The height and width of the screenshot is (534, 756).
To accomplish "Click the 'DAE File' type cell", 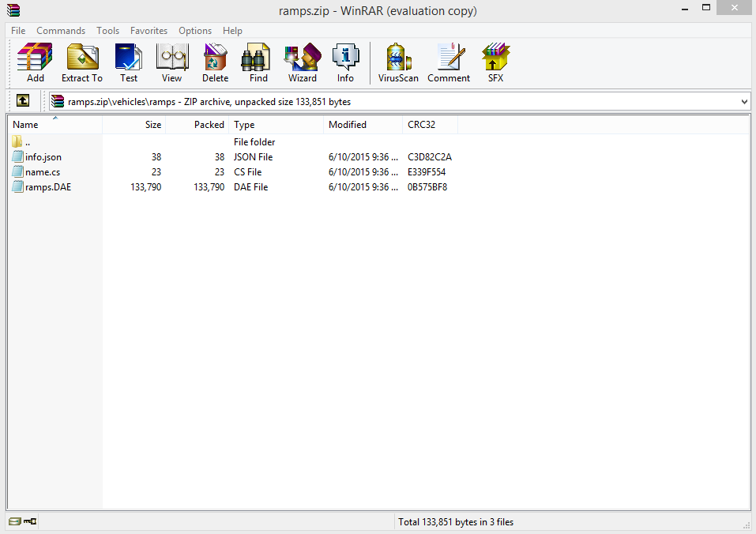I will (250, 187).
